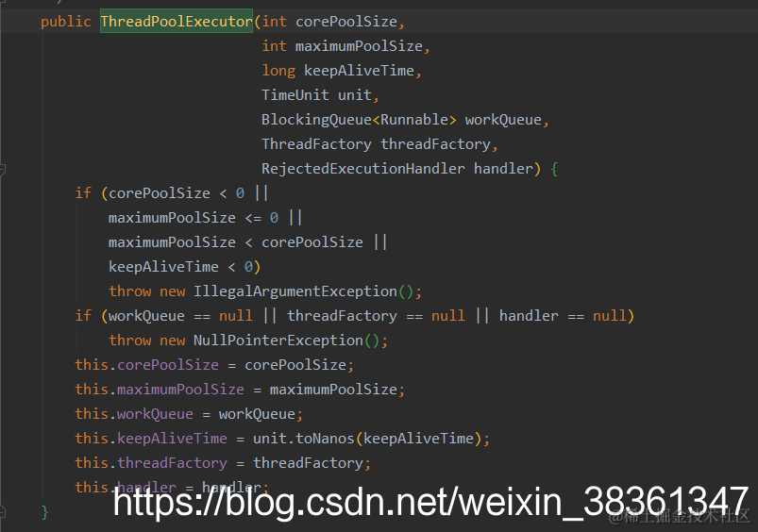Click handler parameter after RejectedExecutionHandler
Screen dimensions: 758x532
(503, 169)
